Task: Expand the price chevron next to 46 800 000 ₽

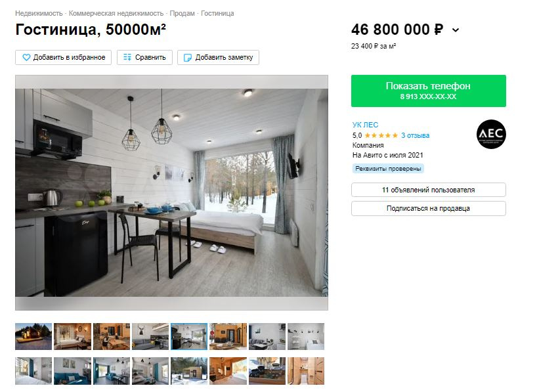Action: tap(456, 30)
